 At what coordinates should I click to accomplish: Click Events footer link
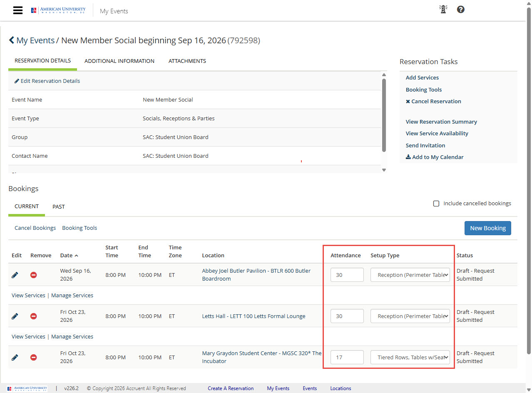coord(310,388)
